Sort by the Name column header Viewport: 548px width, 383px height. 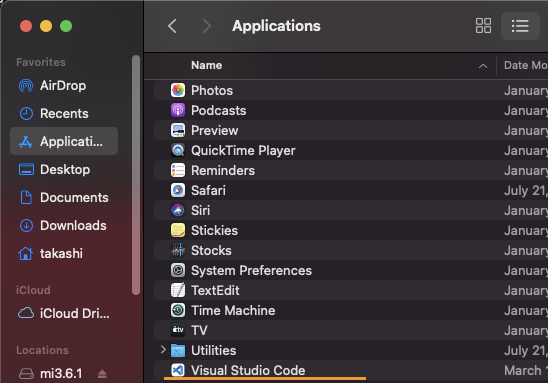[x=207, y=65]
